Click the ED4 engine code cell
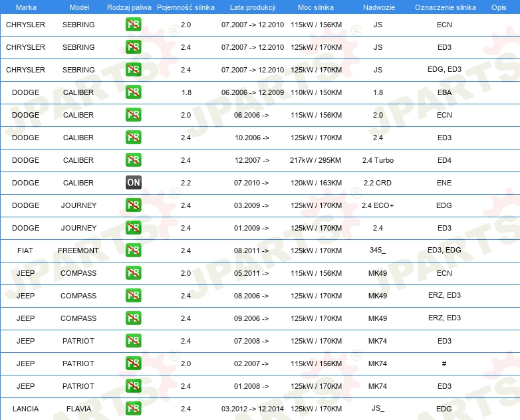The height and width of the screenshot is (420, 520). [444, 160]
